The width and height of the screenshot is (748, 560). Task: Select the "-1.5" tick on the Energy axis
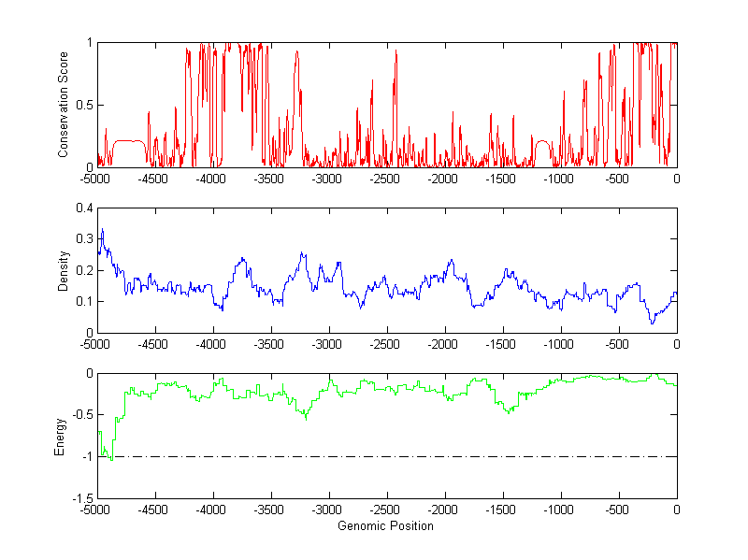[83, 498]
